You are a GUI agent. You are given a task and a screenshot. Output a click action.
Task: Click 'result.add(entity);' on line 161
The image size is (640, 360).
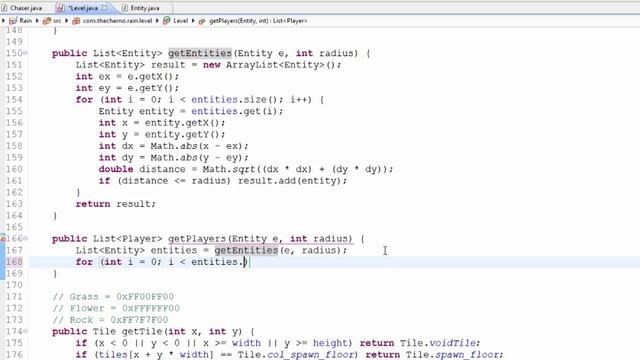click(x=293, y=180)
